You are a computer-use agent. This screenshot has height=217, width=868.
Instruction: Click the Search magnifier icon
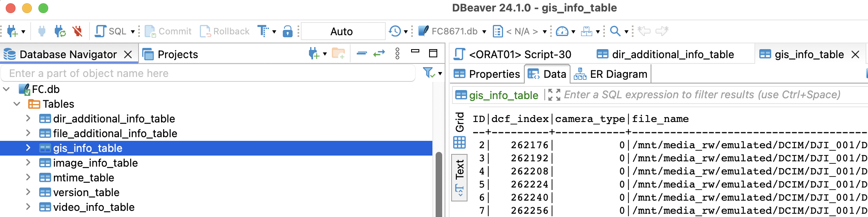coord(615,31)
